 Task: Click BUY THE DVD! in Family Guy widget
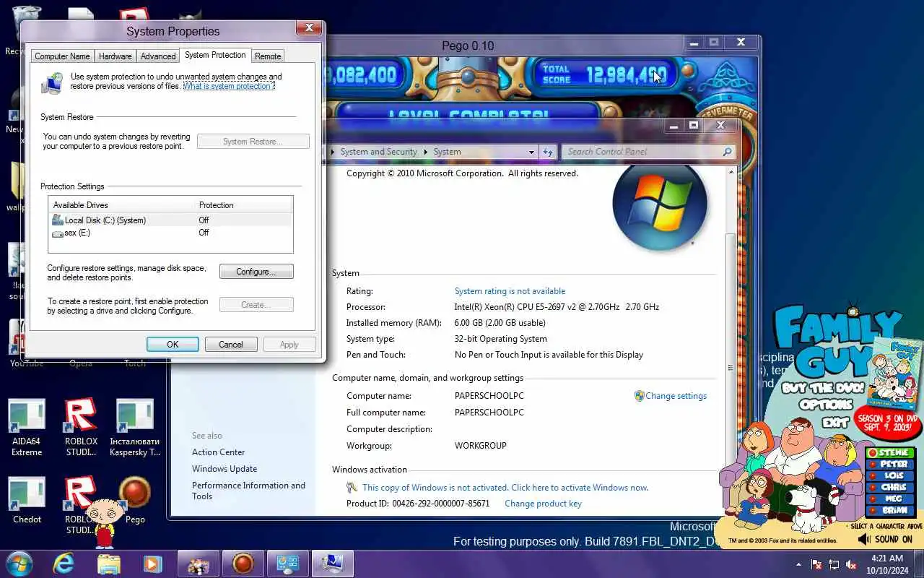coord(823,388)
